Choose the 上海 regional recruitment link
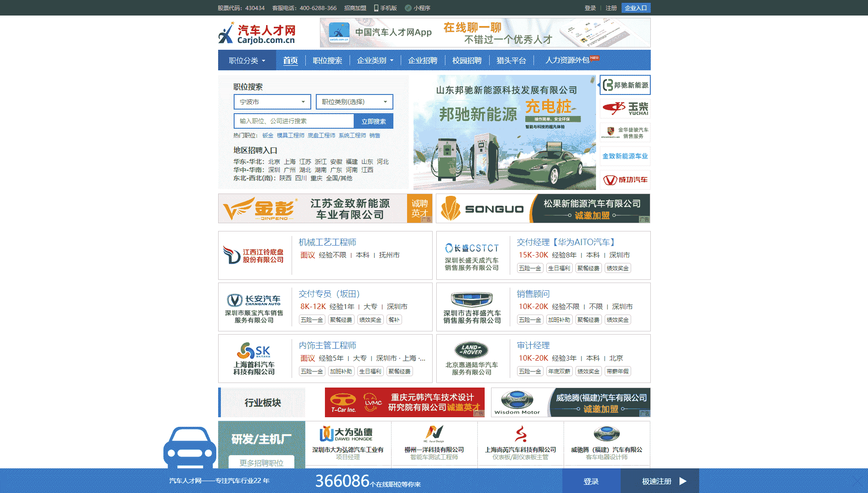 pyautogui.click(x=289, y=162)
